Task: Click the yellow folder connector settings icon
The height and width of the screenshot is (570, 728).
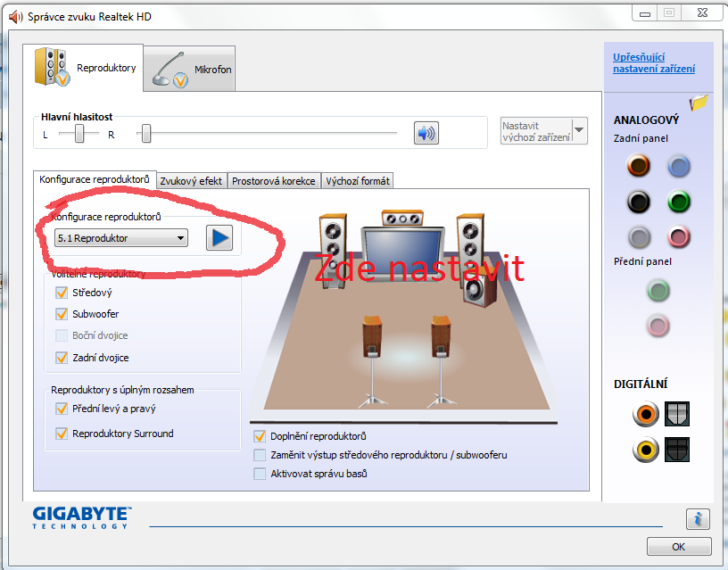Action: point(699,102)
